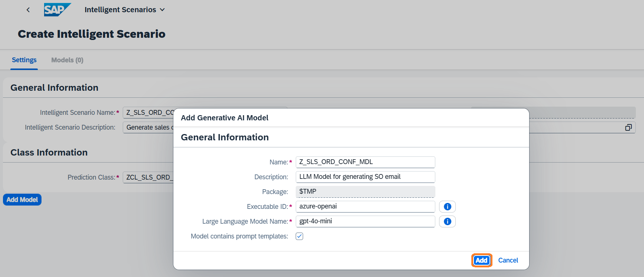Cancel the Add Generative AI Model dialog

508,260
